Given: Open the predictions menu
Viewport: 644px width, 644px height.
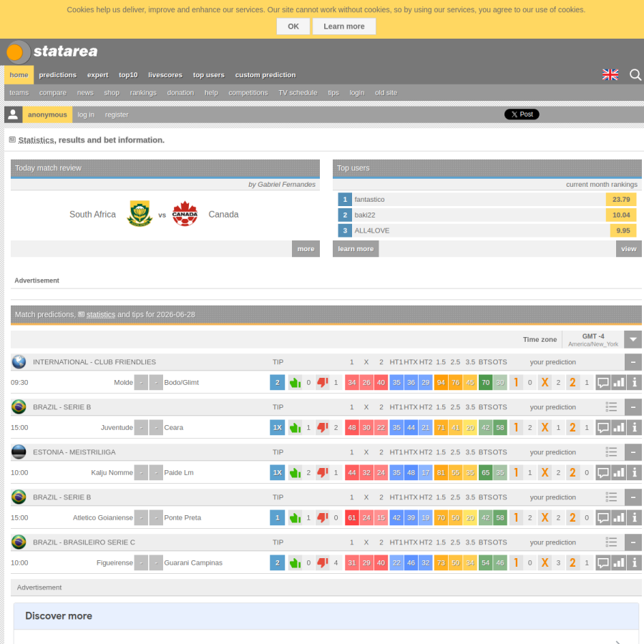Looking at the screenshot, I should click(57, 75).
